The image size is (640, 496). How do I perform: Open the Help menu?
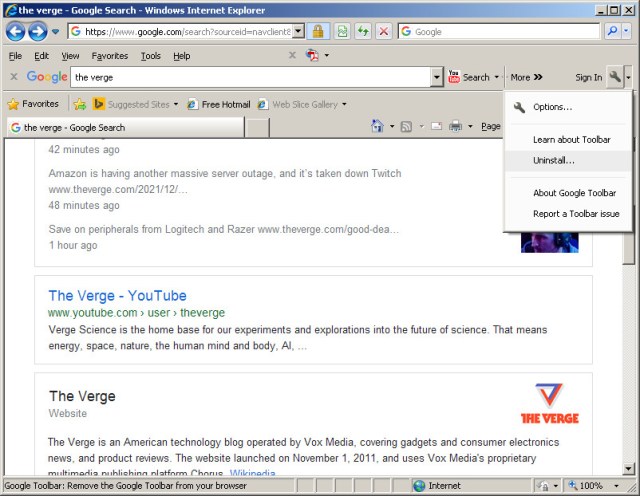[182, 56]
